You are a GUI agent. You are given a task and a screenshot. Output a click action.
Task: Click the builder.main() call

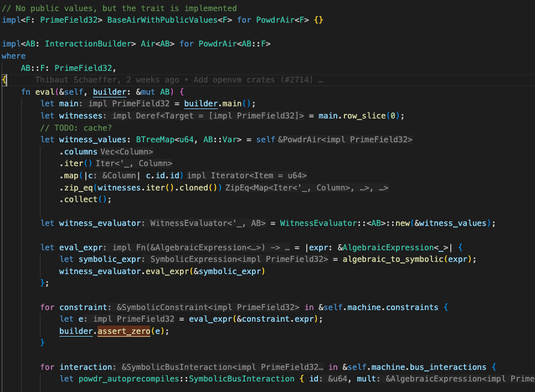click(x=217, y=104)
